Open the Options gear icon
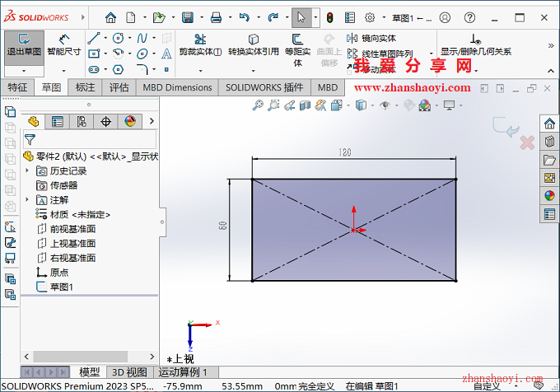This screenshot has height=392, width=560. tap(370, 17)
